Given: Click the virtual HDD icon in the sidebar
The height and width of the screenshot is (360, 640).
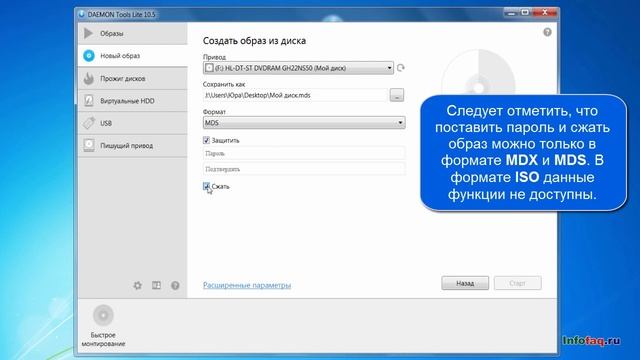Looking at the screenshot, I should [89, 101].
